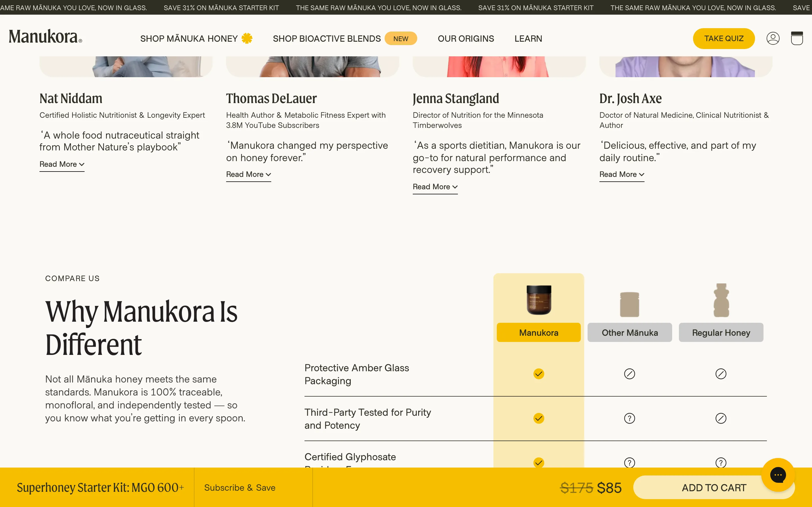Select the Subscribe & Save option
The height and width of the screenshot is (507, 812).
point(240,488)
